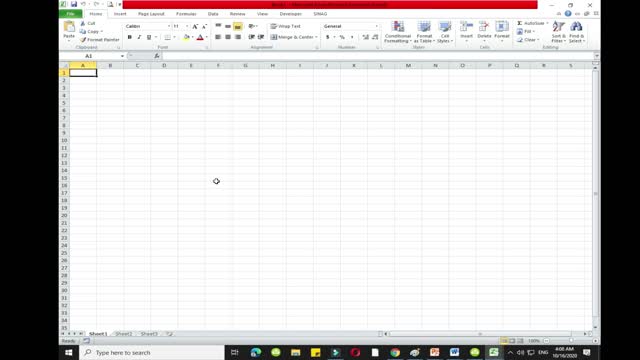Click the Windows search box
The height and width of the screenshot is (360, 640).
tap(152, 352)
